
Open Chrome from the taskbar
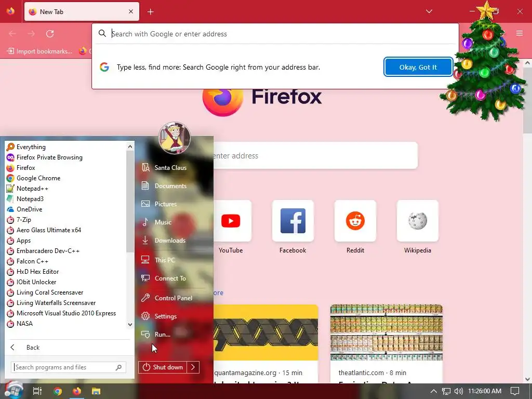click(58, 391)
